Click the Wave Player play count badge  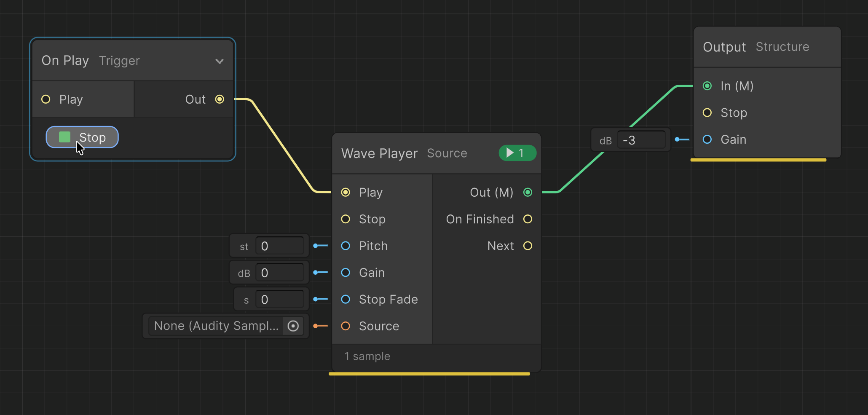(x=517, y=153)
